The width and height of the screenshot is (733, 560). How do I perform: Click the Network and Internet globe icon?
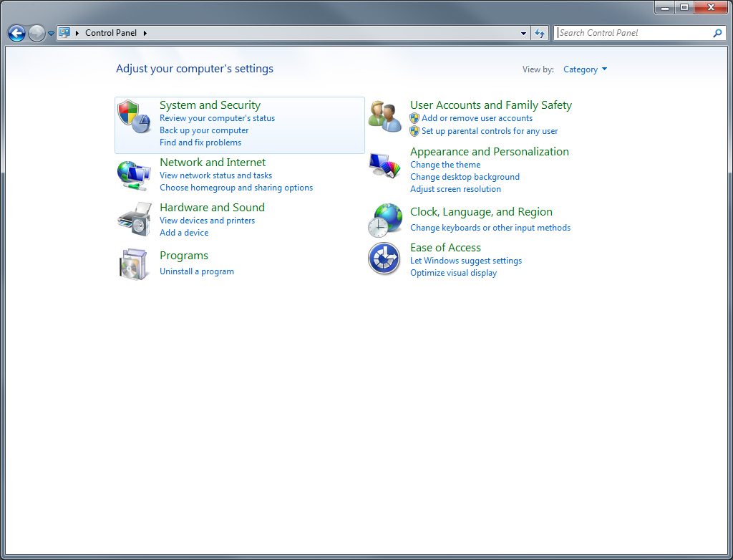click(x=134, y=175)
